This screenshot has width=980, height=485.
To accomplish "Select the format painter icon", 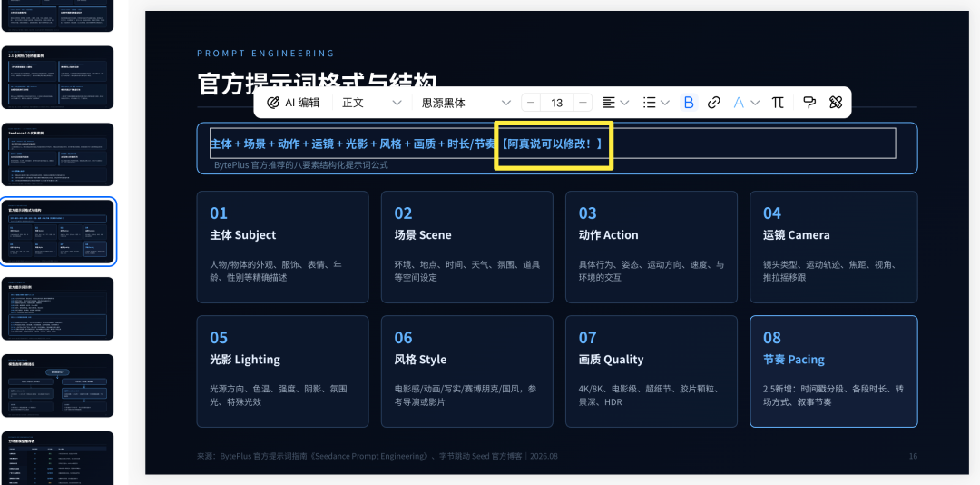I will [810, 103].
